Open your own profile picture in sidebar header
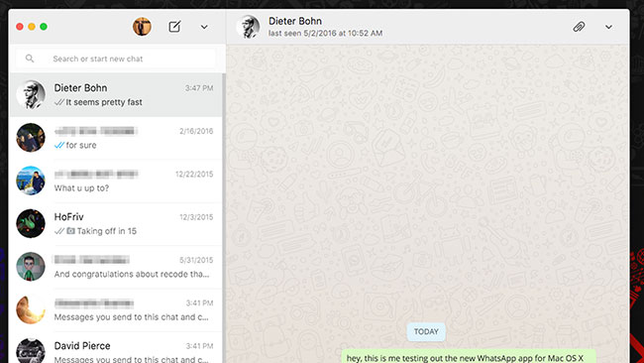The height and width of the screenshot is (363, 644). 142,27
